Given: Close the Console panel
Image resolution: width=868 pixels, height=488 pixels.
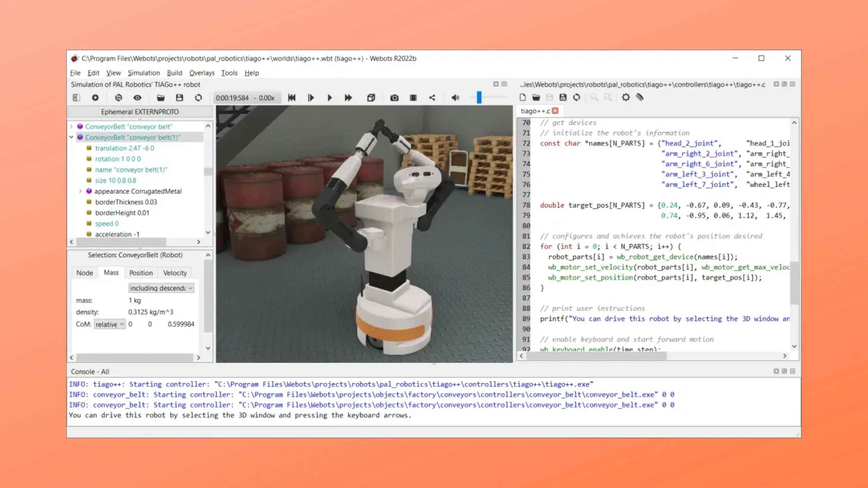Looking at the screenshot, I should 793,371.
